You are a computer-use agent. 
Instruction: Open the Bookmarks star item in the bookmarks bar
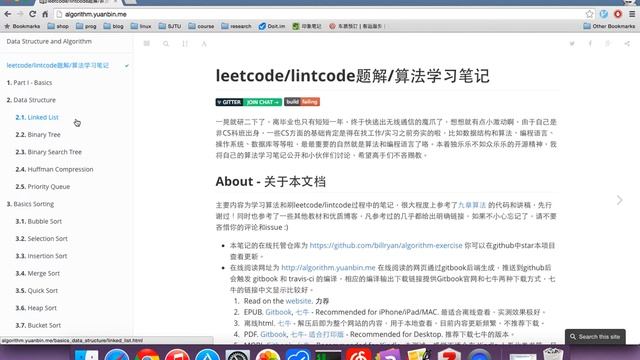pyautogui.click(x=22, y=26)
